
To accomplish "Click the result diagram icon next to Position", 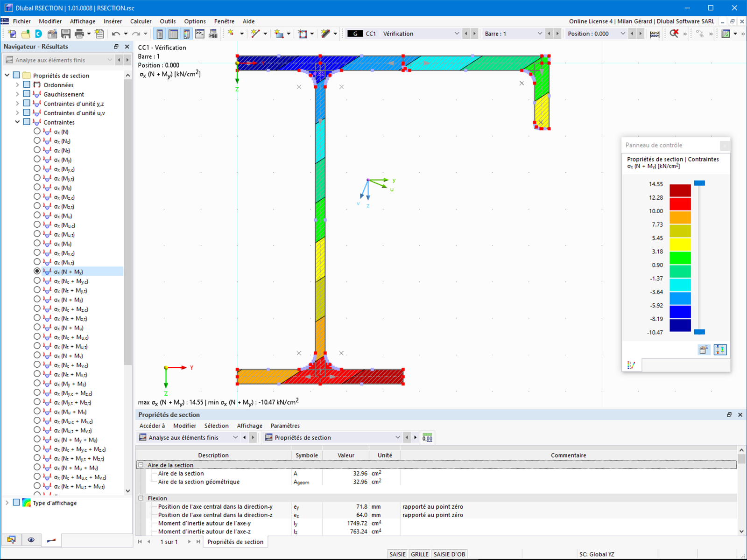I will pos(655,34).
